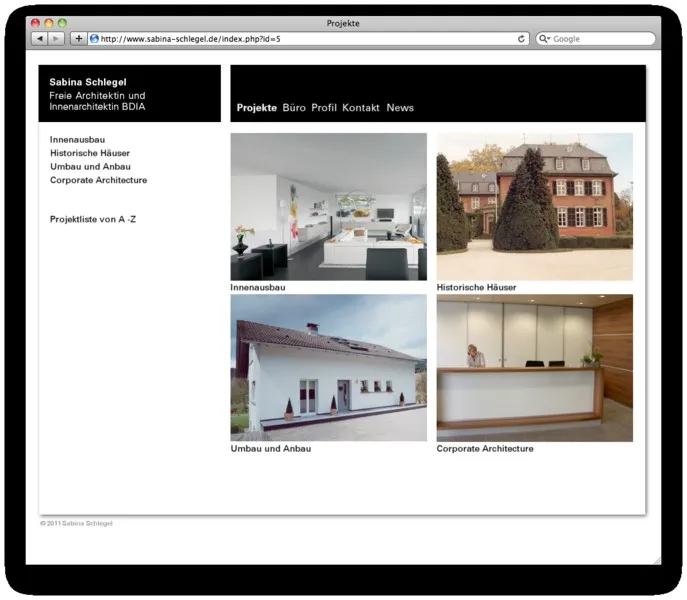This screenshot has width=687, height=600.
Task: Click Corporate Architecture caption below the reception photo
Action: tap(485, 449)
